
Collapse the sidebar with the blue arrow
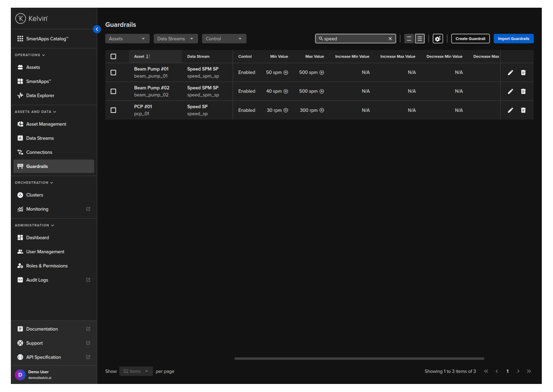(97, 29)
